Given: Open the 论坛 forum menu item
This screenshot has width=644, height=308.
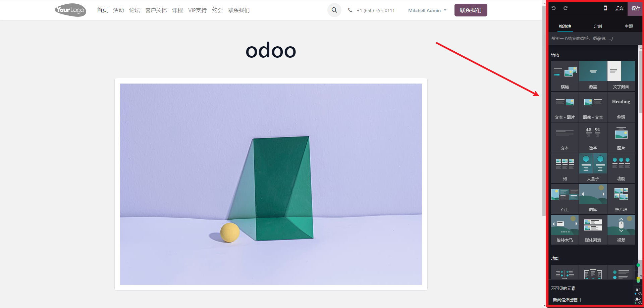Looking at the screenshot, I should (x=135, y=10).
